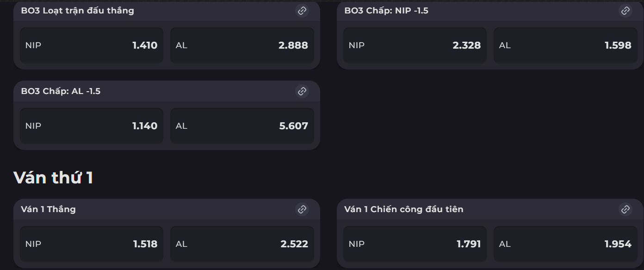Click the BO3 Chấp: NIP -1.5 market title
Viewport: 644px width, 270px height.
coord(386,11)
